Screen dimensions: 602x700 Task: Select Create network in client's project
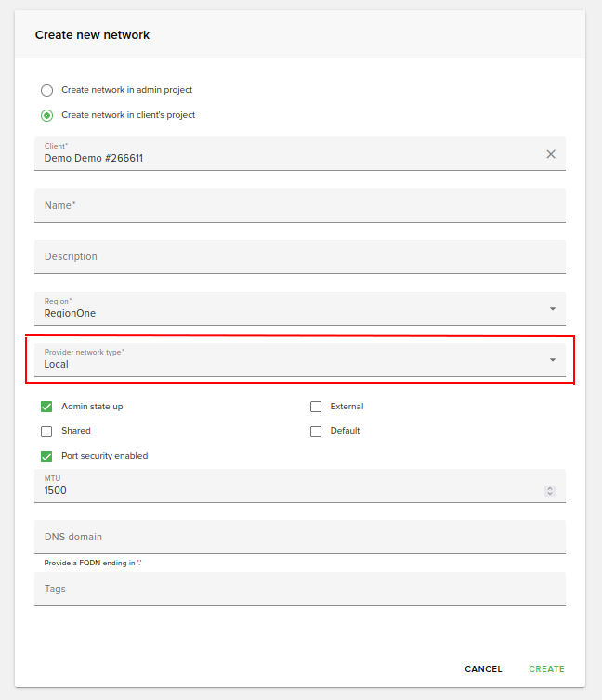click(47, 116)
